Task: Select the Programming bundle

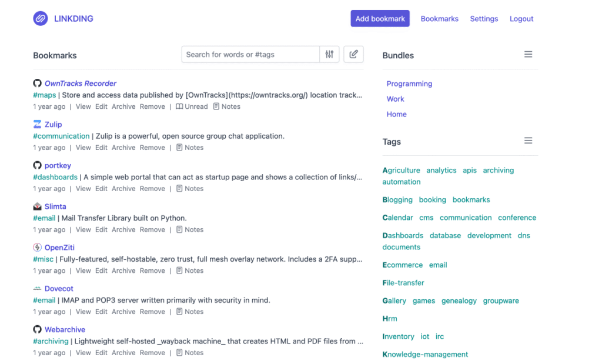Action: pyautogui.click(x=409, y=84)
